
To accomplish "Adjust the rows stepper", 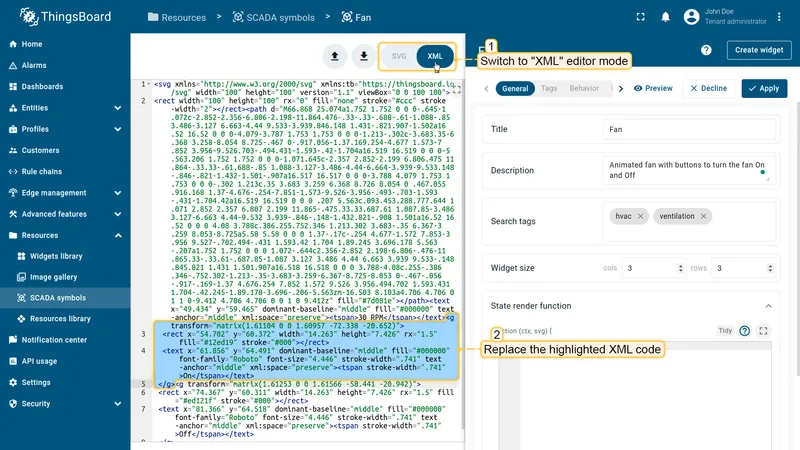I will 770,268.
